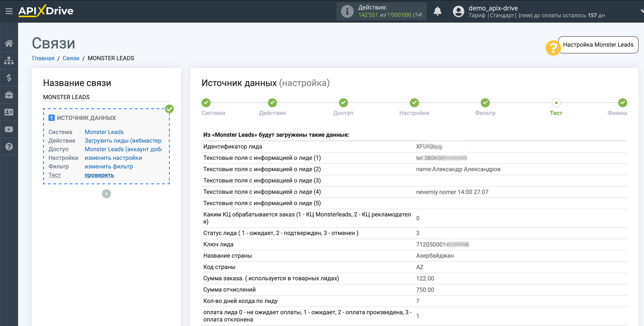The image size is (644, 326).
Task: Click the Идентификатор лида row label
Action: pos(233,146)
